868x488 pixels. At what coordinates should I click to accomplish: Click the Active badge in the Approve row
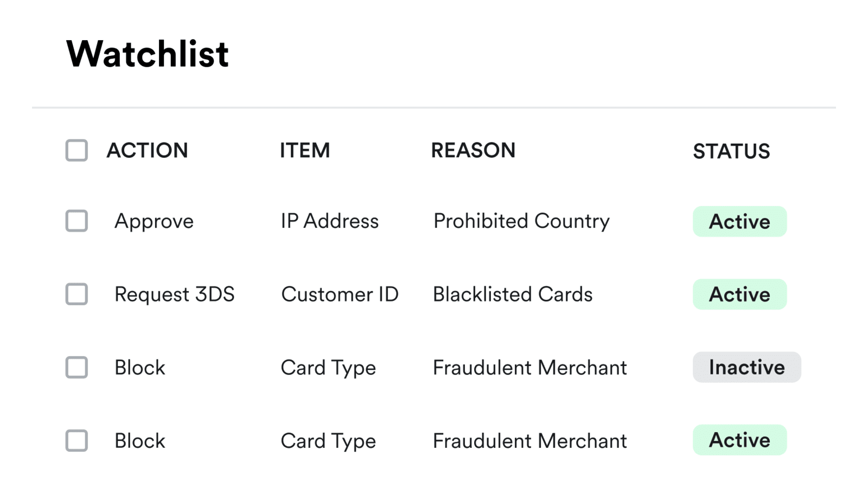739,221
